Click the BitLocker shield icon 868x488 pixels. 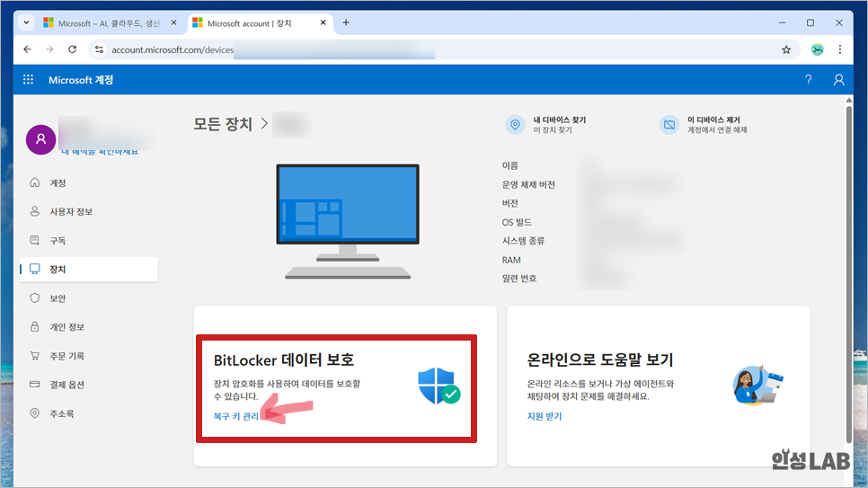tap(439, 386)
